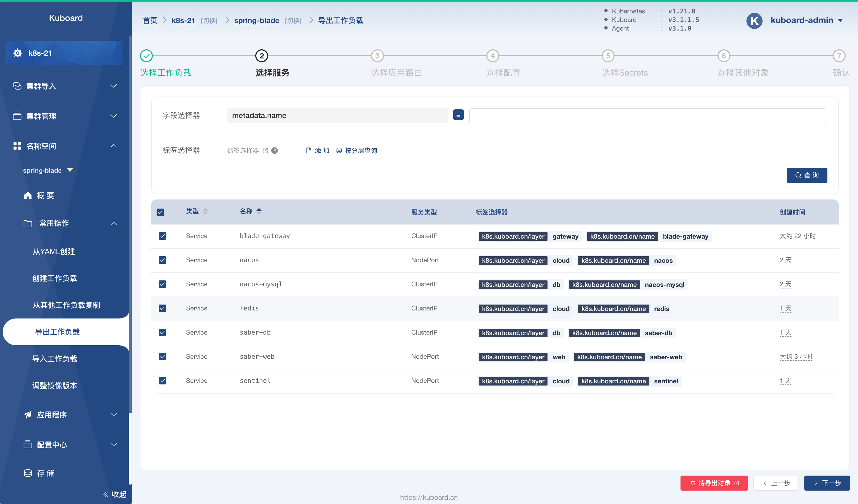Uncheck the saber-db service checkbox
This screenshot has height=504, width=858.
click(x=162, y=333)
